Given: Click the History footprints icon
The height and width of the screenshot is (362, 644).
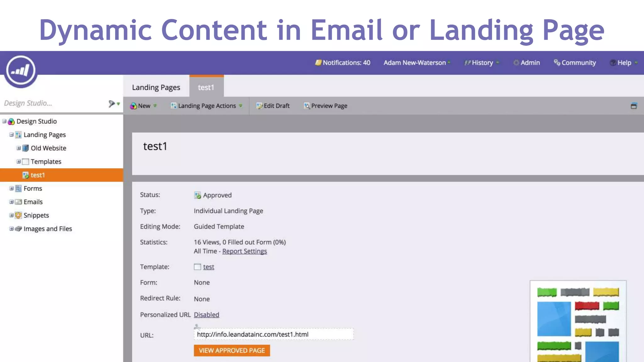Looking at the screenshot, I should (467, 63).
